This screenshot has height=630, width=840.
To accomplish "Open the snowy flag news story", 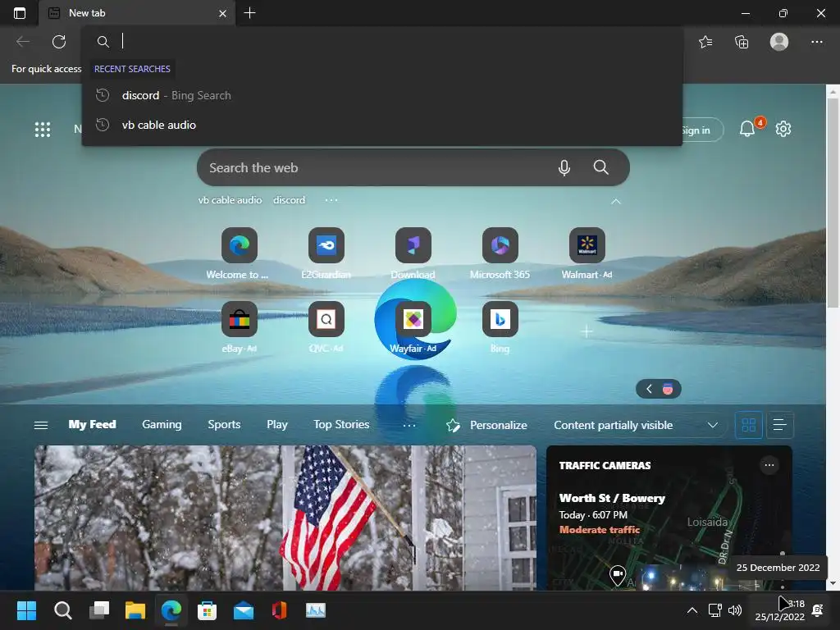I will pyautogui.click(x=285, y=518).
